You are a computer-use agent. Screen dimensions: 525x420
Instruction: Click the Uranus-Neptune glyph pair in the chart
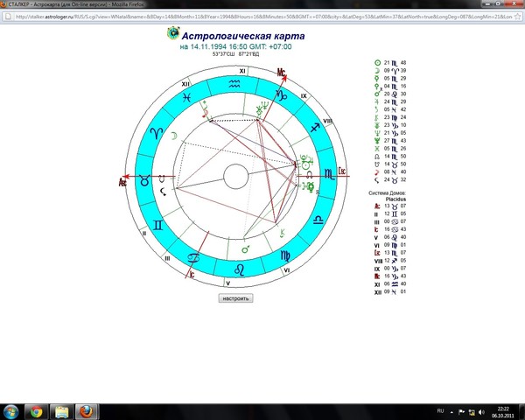pos(262,108)
